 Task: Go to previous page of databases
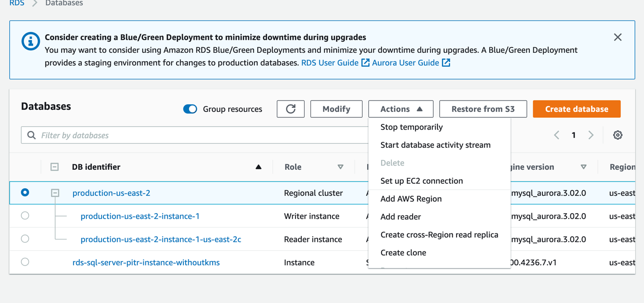[557, 135]
